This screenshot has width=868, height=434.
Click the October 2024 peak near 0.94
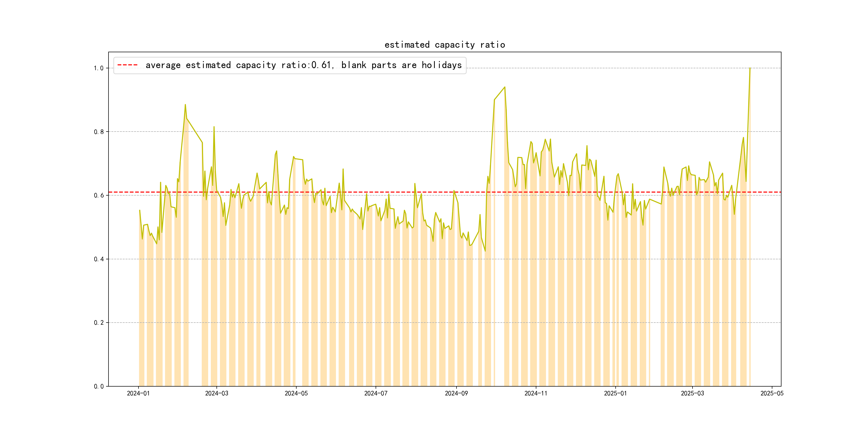(x=504, y=87)
